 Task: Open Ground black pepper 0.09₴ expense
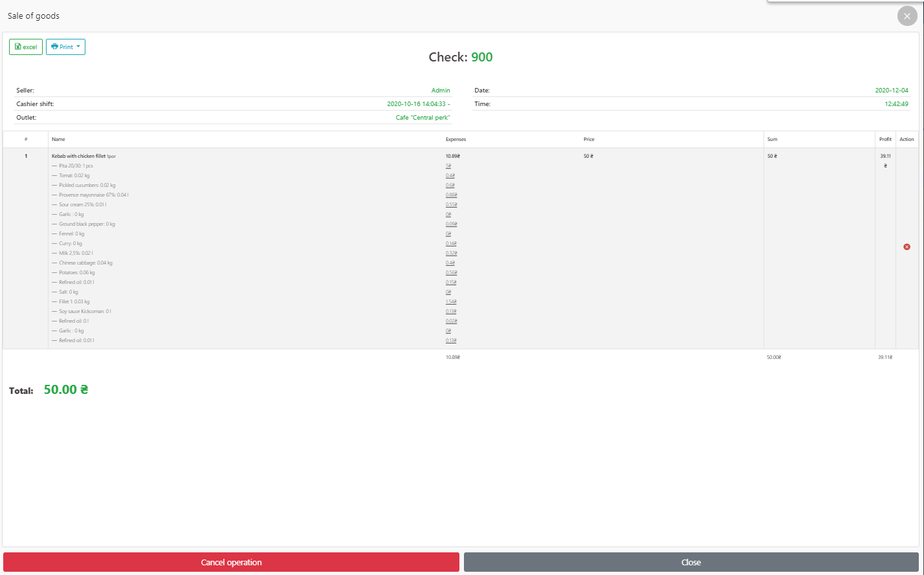pyautogui.click(x=451, y=224)
